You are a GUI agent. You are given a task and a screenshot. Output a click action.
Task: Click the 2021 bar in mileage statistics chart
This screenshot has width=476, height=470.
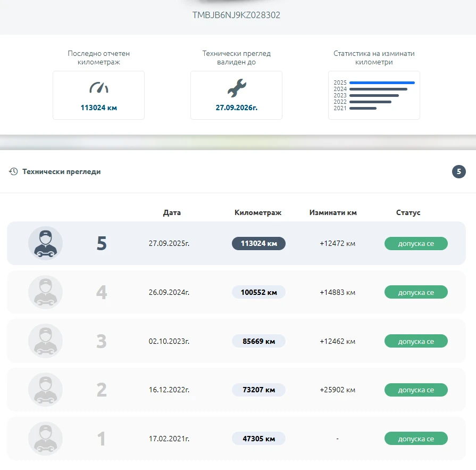pyautogui.click(x=363, y=108)
